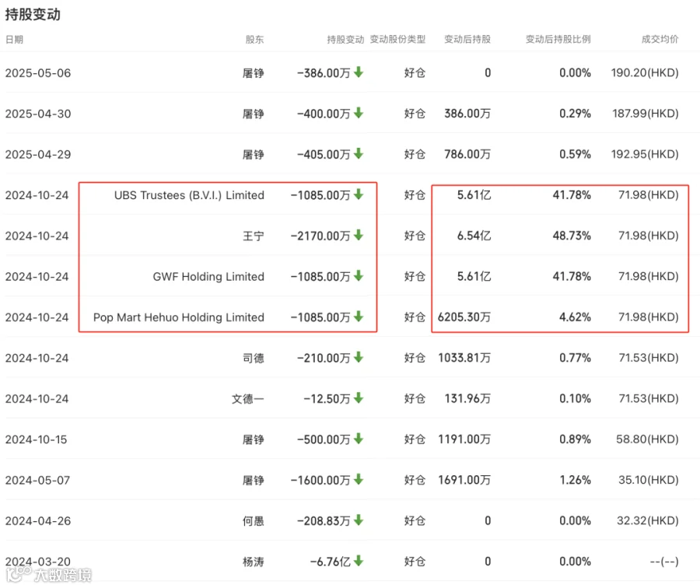This screenshot has height=588, width=700.
Task: Click down arrow beside 杨涛 -6.76亿
Action: (x=359, y=561)
